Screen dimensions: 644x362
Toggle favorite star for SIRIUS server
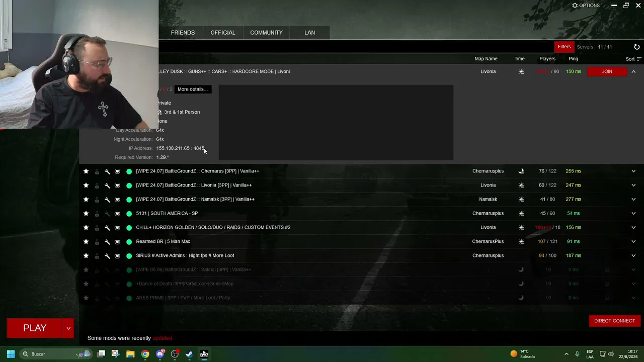(x=86, y=255)
